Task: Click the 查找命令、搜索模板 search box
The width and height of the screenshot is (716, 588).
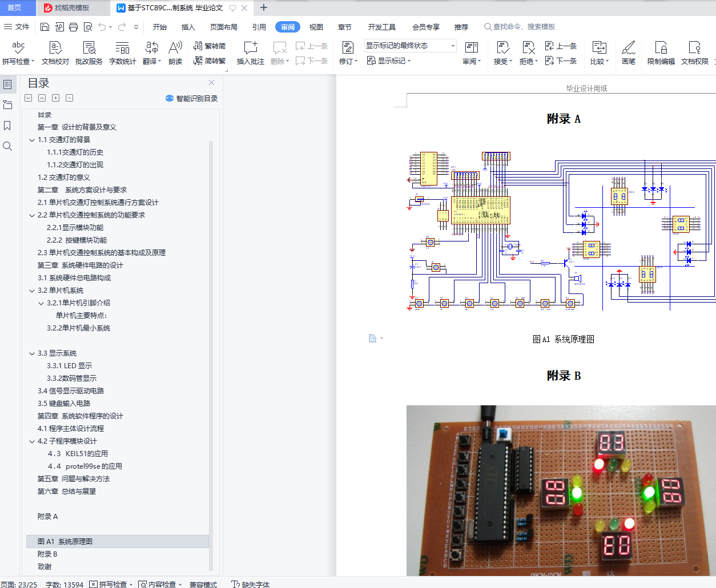Action: pos(520,27)
